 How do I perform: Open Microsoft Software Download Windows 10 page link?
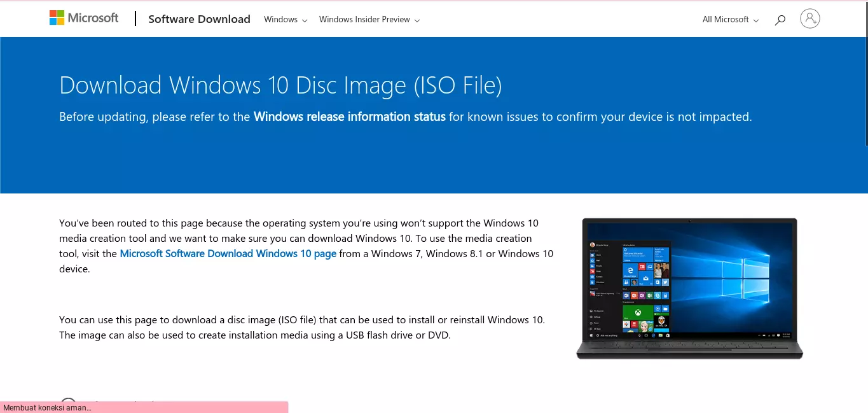(x=228, y=253)
